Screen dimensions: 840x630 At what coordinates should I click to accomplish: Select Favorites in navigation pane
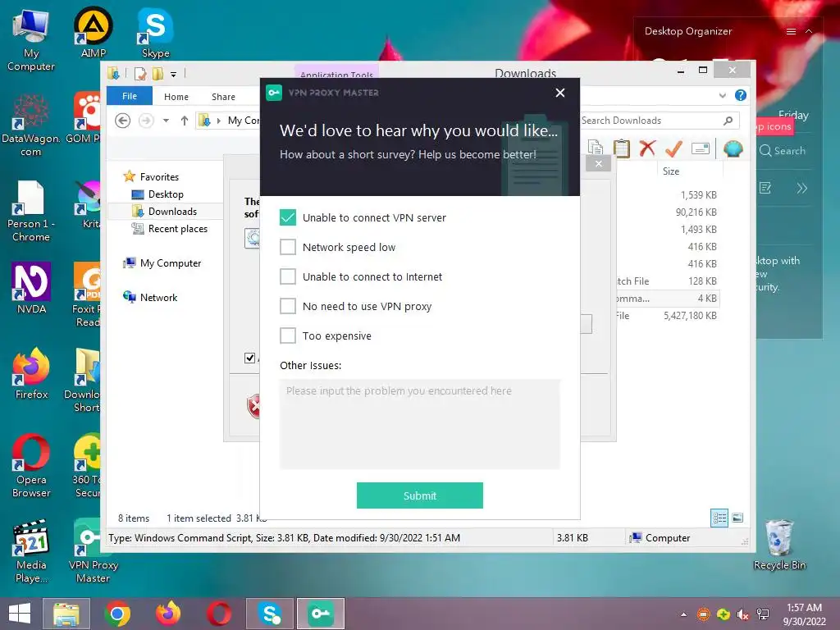tap(159, 177)
